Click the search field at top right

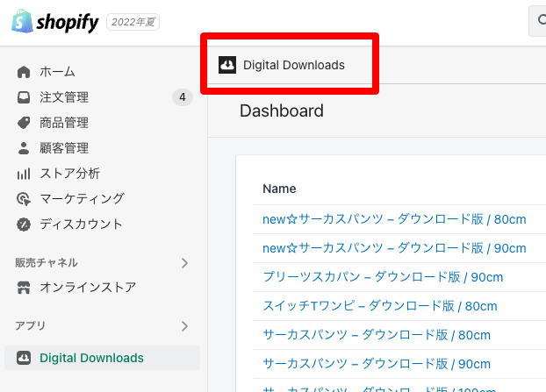537,21
